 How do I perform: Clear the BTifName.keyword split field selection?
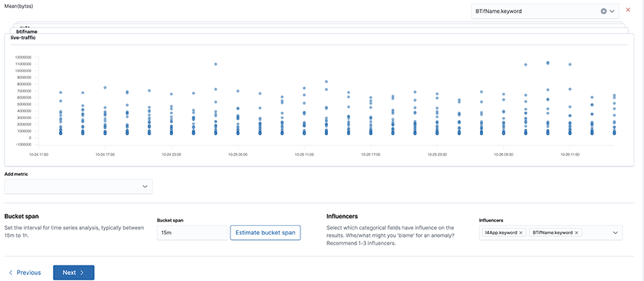click(x=603, y=11)
